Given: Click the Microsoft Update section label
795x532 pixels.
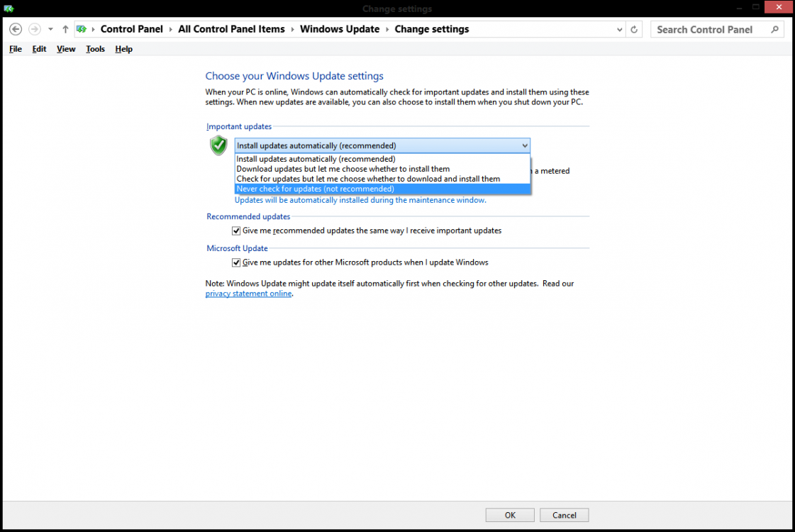Looking at the screenshot, I should pyautogui.click(x=237, y=248).
